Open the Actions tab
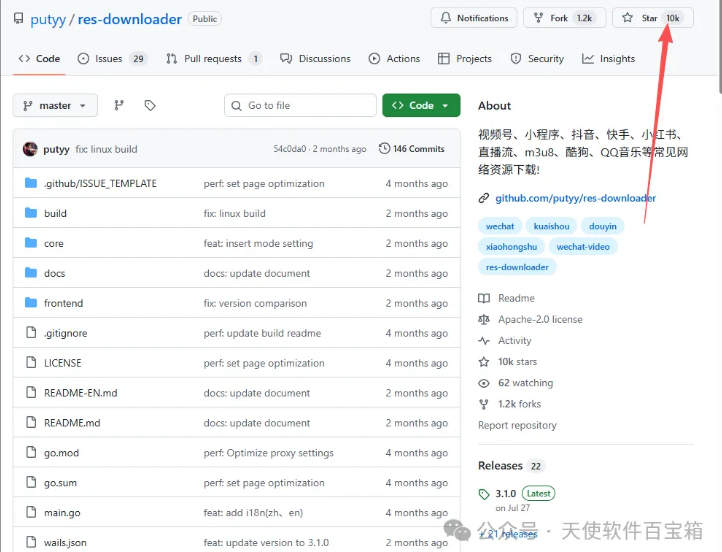The width and height of the screenshot is (722, 552). 395,58
